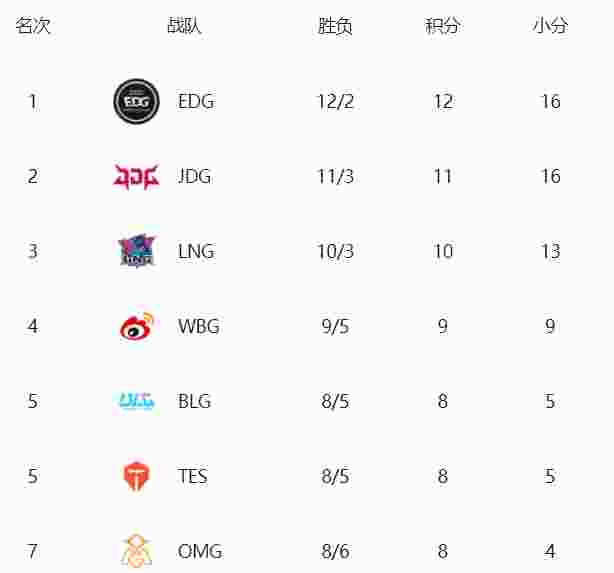Click the 积分 column header

pyautogui.click(x=442, y=26)
